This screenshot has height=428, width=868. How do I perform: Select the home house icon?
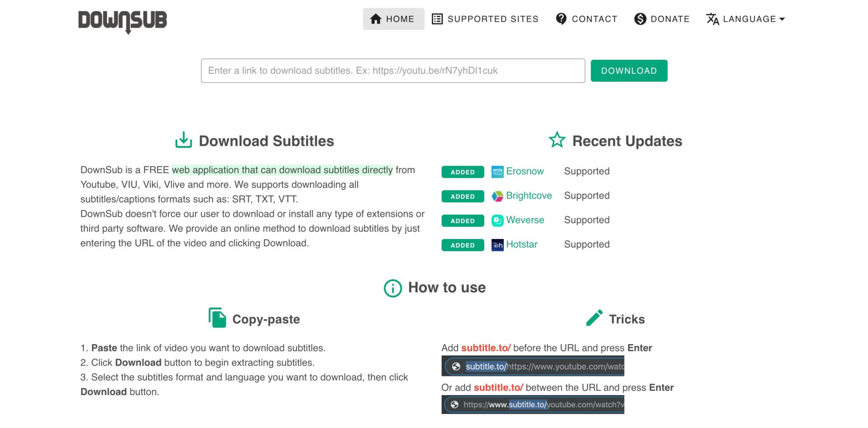375,19
